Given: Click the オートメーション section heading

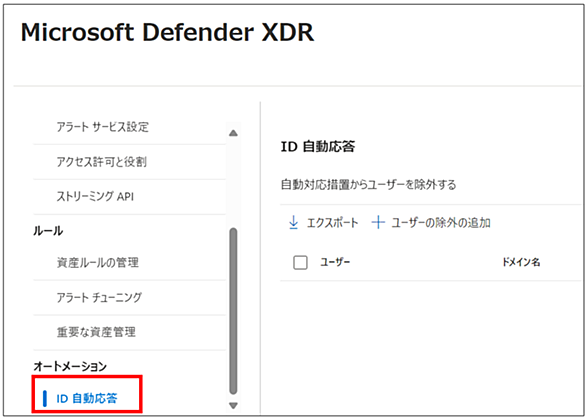Looking at the screenshot, I should (x=70, y=367).
